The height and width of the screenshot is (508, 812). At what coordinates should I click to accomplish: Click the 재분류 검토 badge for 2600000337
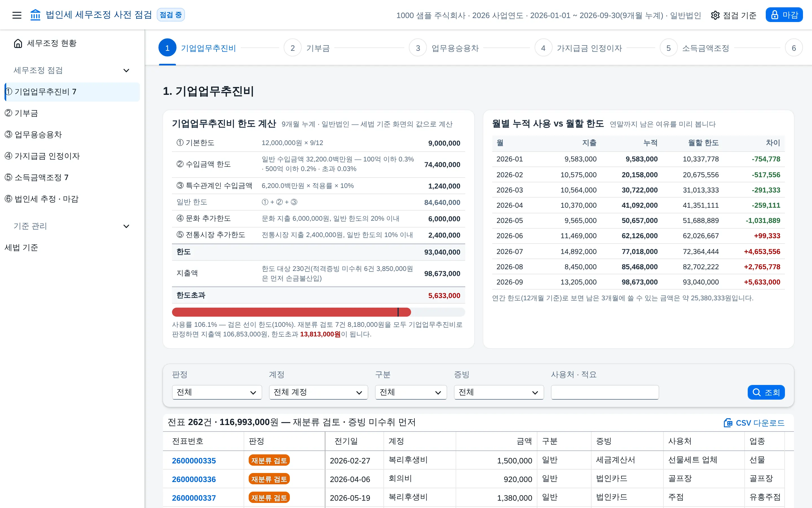point(269,498)
